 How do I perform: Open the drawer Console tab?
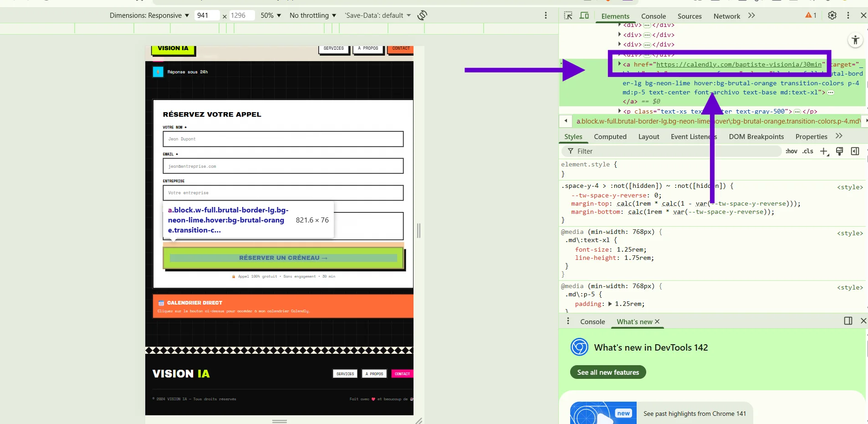592,321
